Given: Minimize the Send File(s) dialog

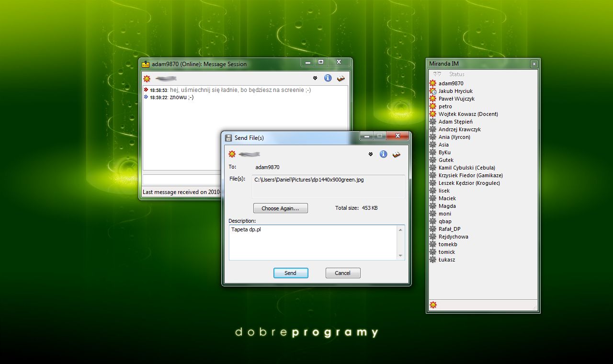Looking at the screenshot, I should (x=367, y=136).
